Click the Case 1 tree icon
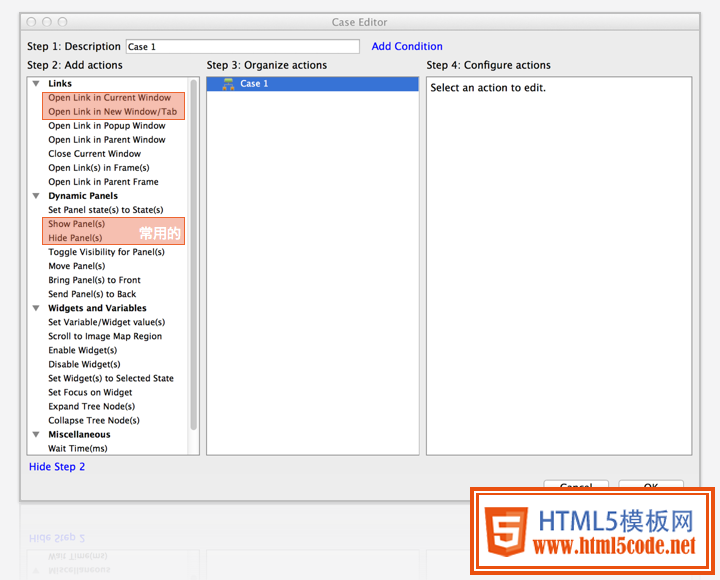 click(228, 84)
